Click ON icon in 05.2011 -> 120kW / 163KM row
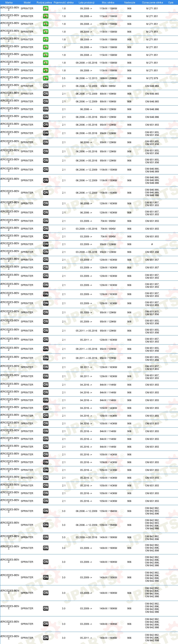178x644 pixels. (46, 340)
